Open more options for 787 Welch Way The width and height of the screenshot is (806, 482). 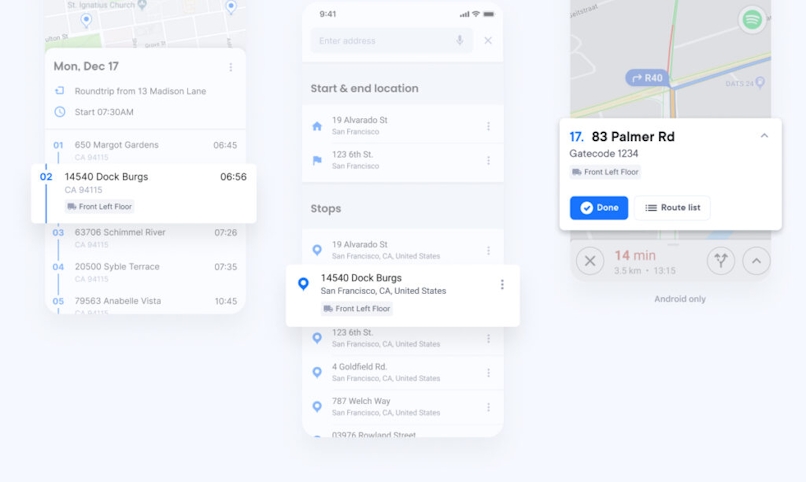coord(488,407)
